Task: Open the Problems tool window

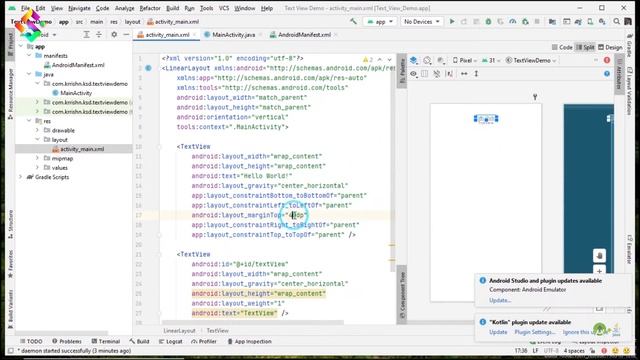Action: pyautogui.click(x=67, y=341)
